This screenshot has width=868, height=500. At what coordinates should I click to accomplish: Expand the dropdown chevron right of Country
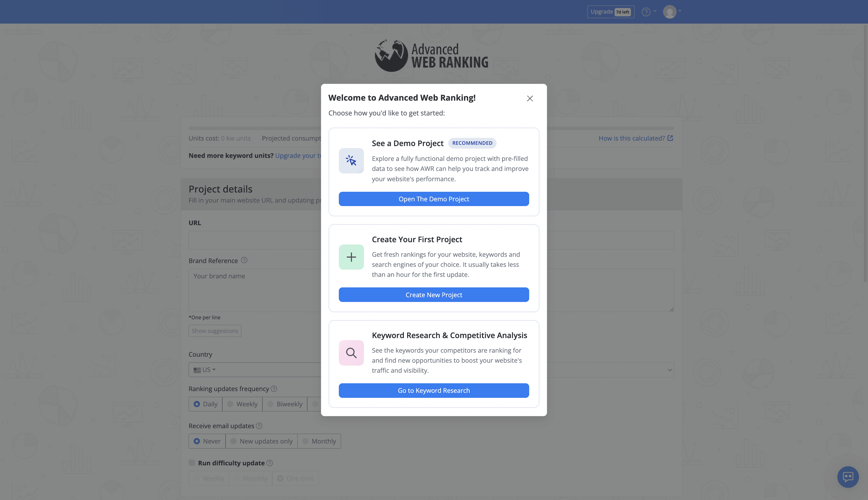click(670, 370)
